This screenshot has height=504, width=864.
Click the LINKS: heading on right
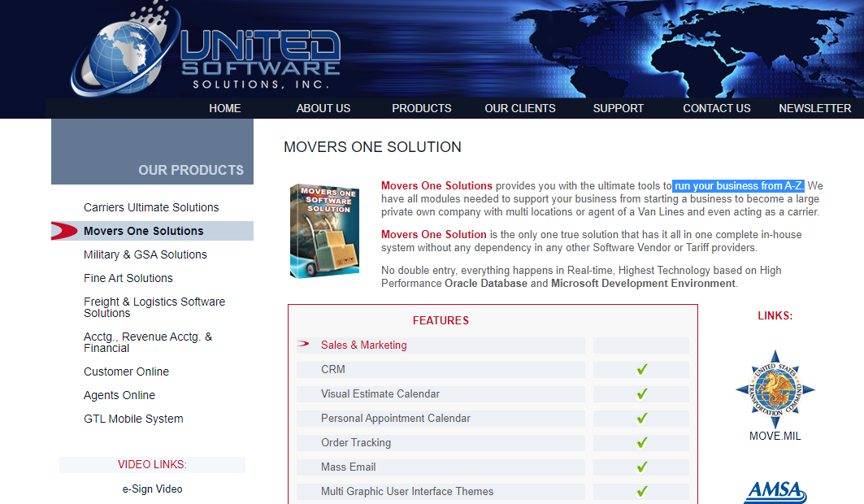coord(775,315)
